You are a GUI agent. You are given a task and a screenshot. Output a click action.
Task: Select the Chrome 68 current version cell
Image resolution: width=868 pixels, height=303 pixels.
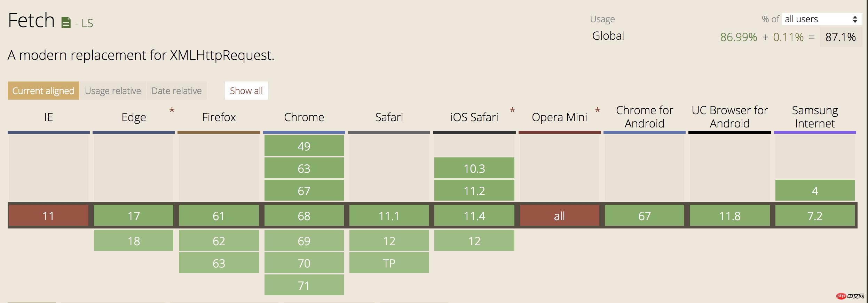click(304, 216)
